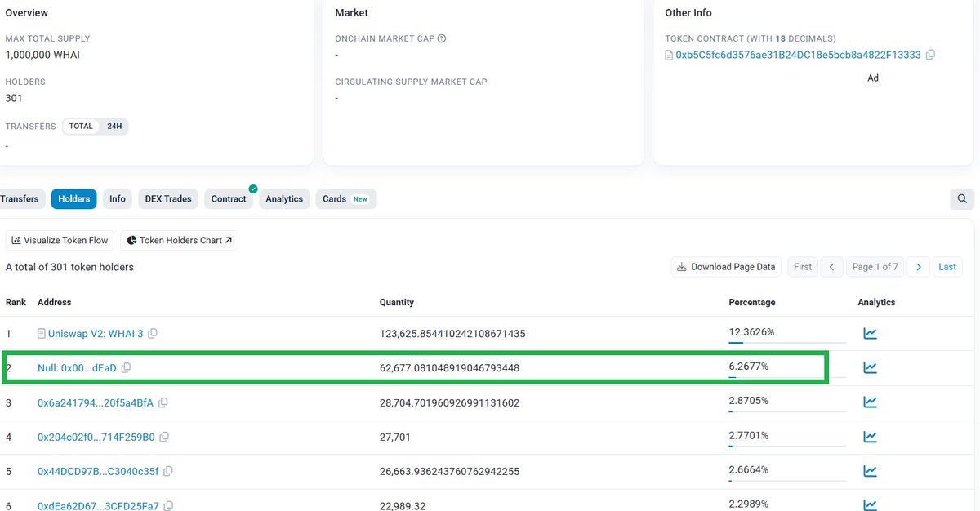This screenshot has width=980, height=511.
Task: Open the DEX Trades tab
Action: pos(168,199)
